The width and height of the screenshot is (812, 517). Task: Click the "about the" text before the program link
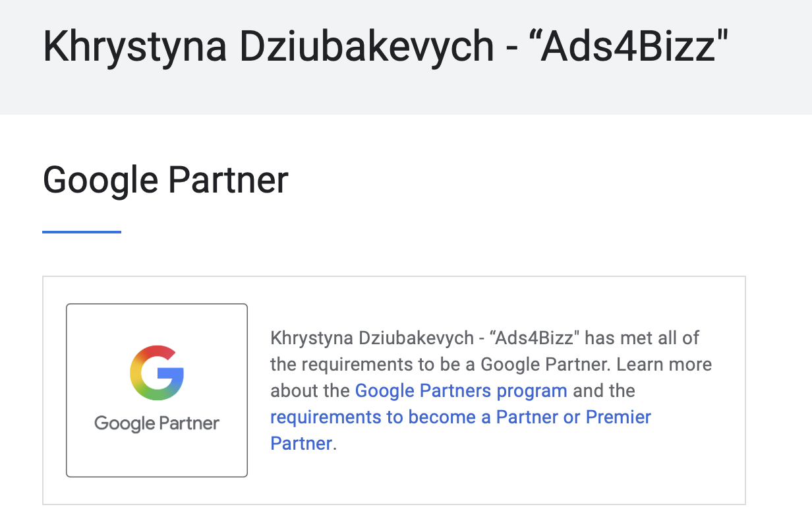click(310, 390)
